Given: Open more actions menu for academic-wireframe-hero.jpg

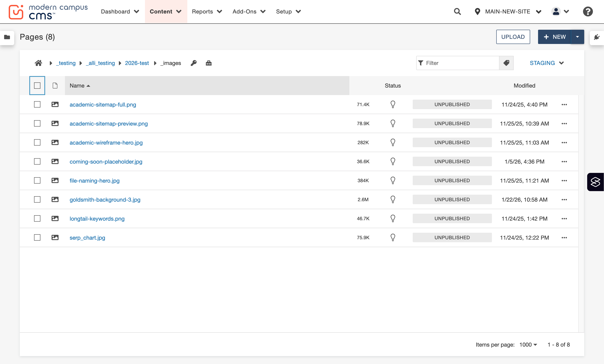Looking at the screenshot, I should (564, 143).
